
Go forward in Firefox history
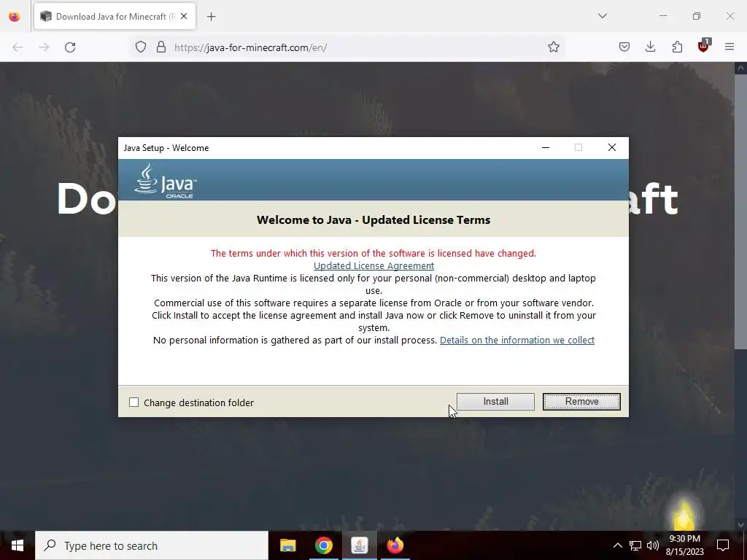click(44, 47)
